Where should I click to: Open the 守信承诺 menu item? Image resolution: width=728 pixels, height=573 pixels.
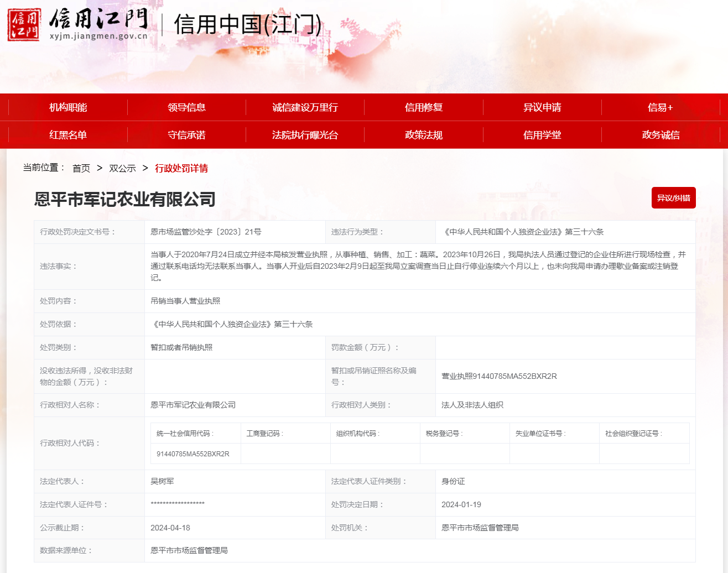pyautogui.click(x=186, y=135)
